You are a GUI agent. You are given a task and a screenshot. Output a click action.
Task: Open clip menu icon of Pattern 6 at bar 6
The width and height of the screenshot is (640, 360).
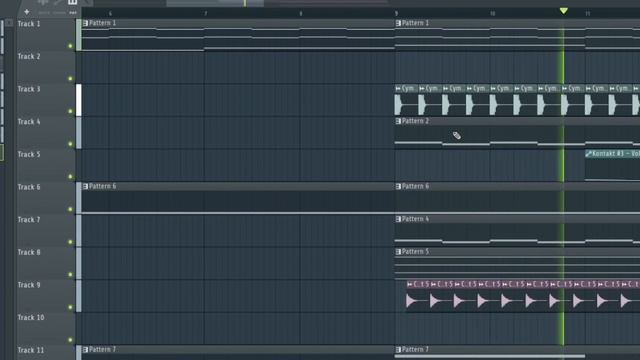(85, 187)
